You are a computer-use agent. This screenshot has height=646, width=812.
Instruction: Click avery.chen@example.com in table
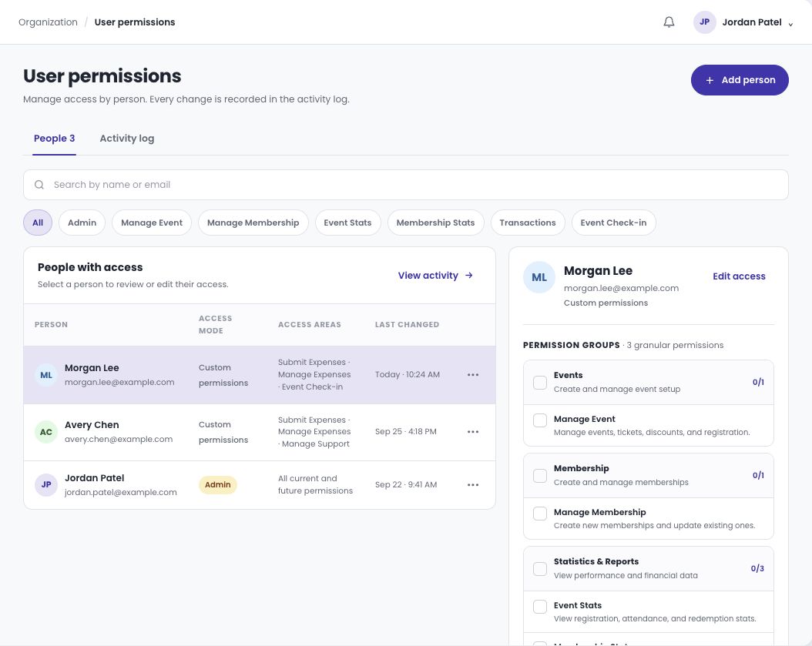tap(119, 440)
